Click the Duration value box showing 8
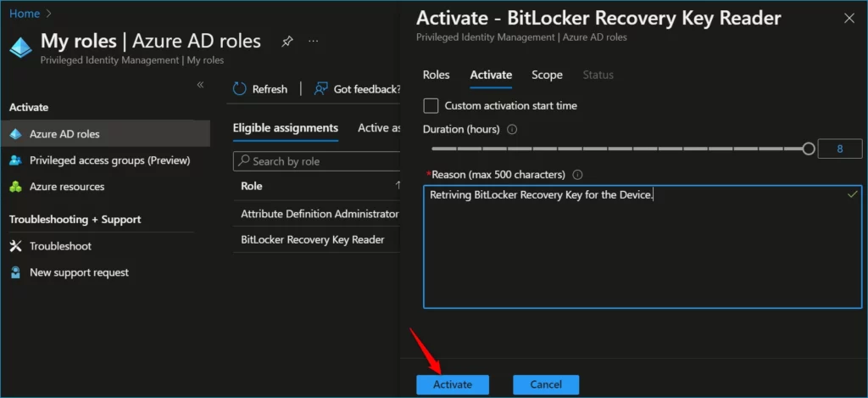868x398 pixels. (840, 149)
